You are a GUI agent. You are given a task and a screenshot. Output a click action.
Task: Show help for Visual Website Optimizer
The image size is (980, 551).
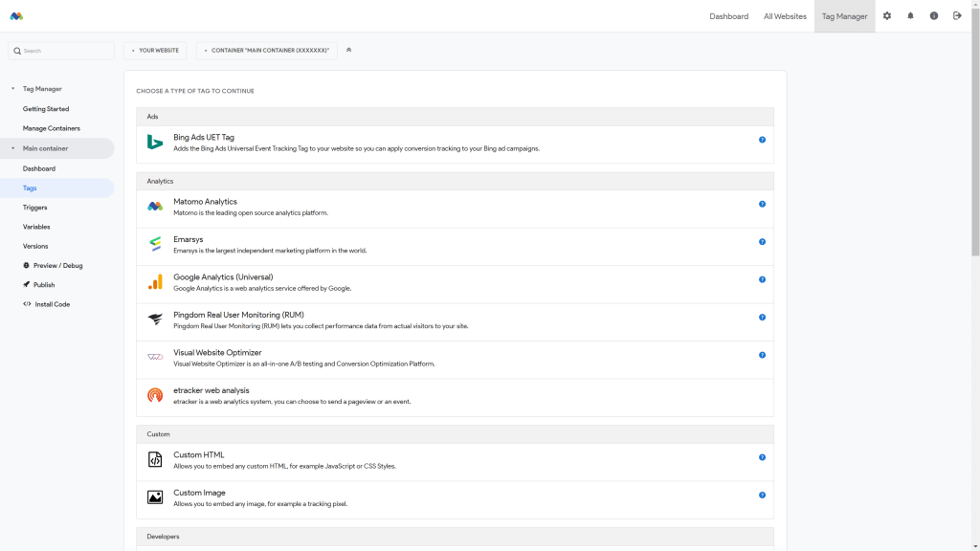[762, 355]
